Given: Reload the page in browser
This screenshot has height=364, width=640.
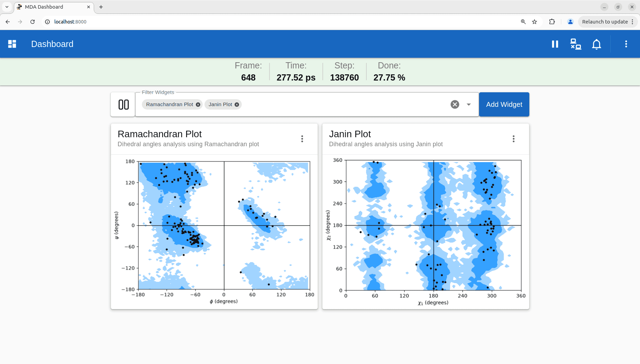Looking at the screenshot, I should click(33, 22).
